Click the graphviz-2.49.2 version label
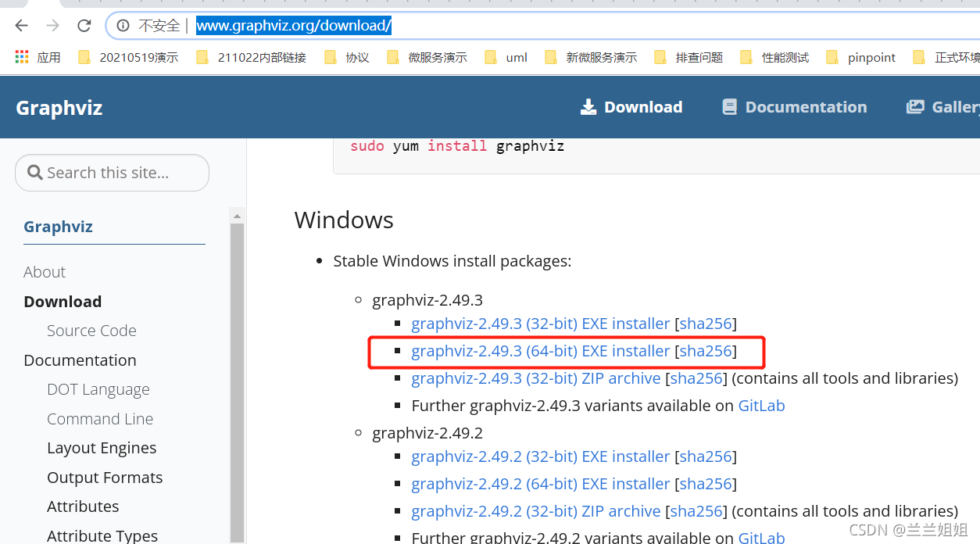 coord(427,433)
